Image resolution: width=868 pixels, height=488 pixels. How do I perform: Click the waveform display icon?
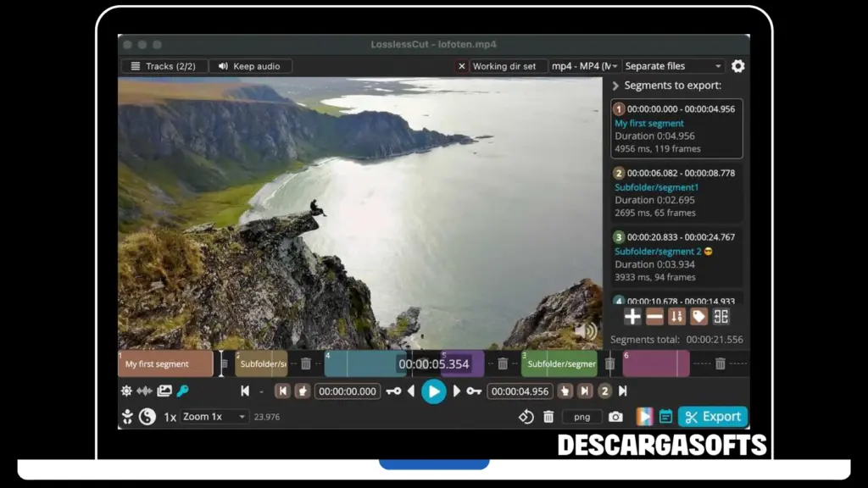pyautogui.click(x=145, y=391)
